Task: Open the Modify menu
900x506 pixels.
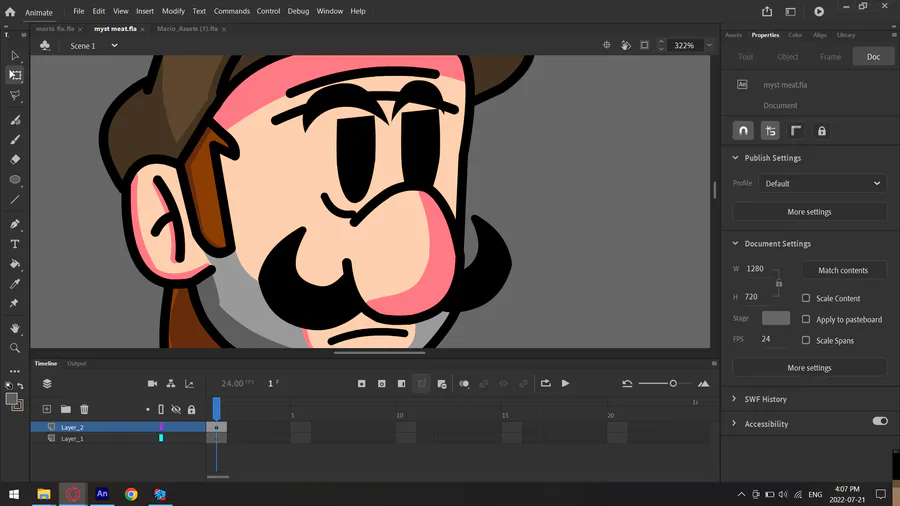Action: (173, 11)
